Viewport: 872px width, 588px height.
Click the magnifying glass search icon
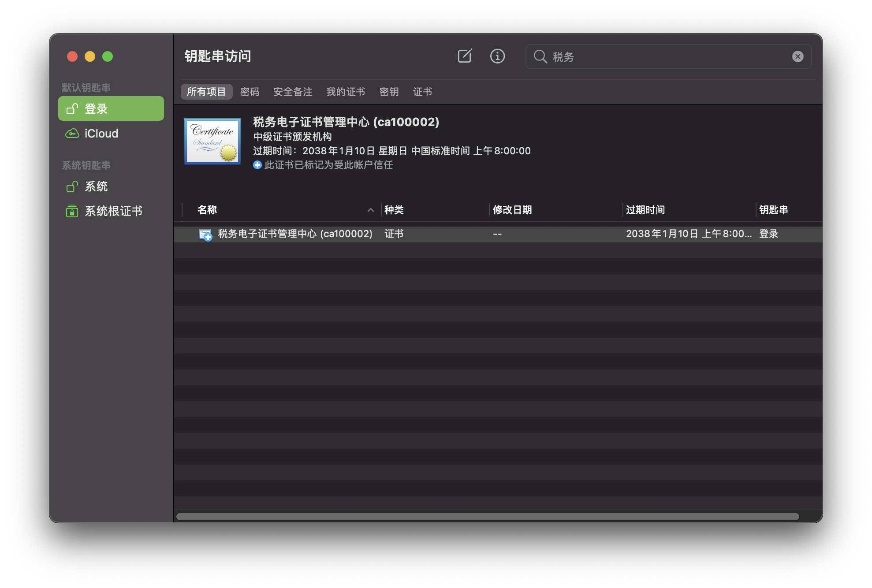click(x=540, y=56)
